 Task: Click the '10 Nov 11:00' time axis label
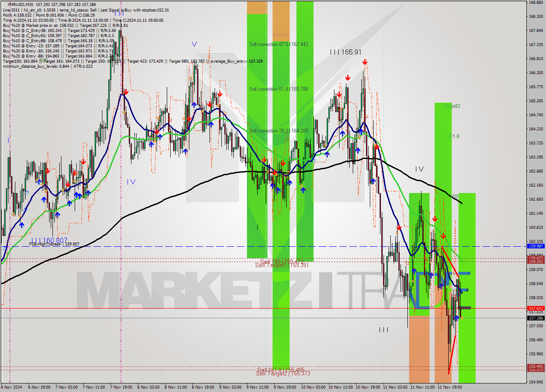pos(340,387)
